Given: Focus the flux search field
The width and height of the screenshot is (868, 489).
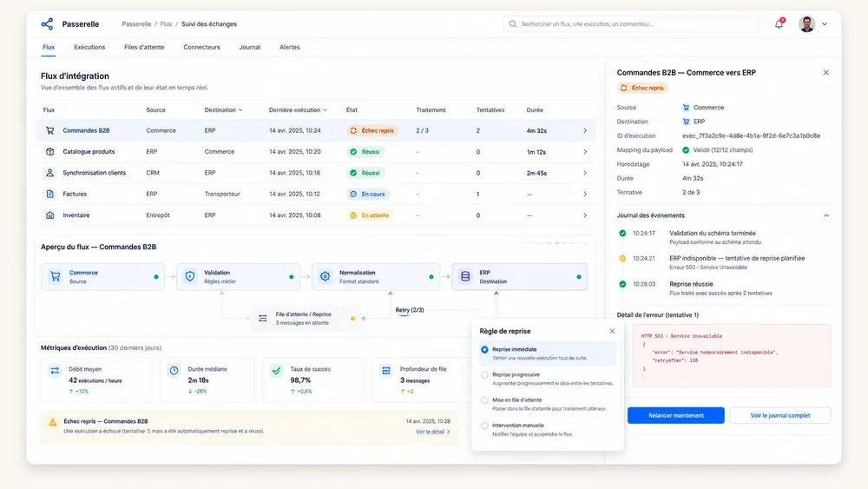Looking at the screenshot, I should coord(631,23).
